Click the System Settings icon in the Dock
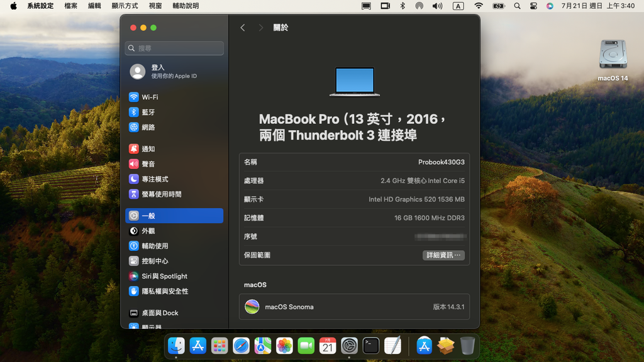 coord(349,346)
